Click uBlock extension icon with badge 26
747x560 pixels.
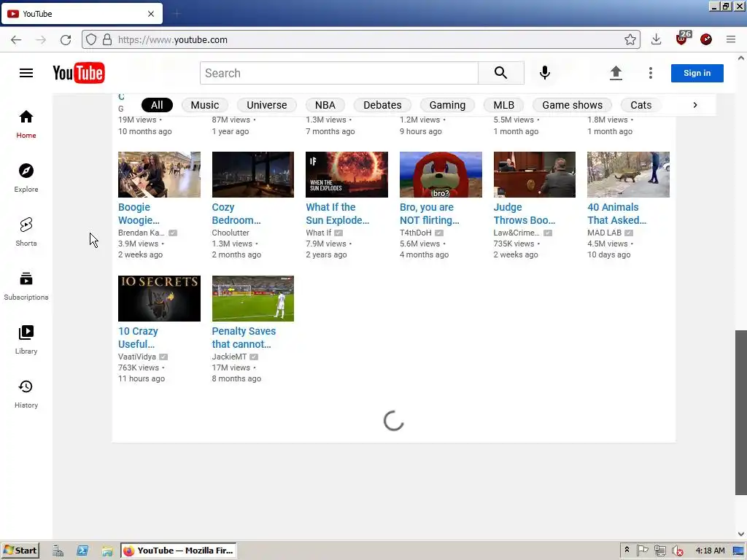pyautogui.click(x=683, y=39)
